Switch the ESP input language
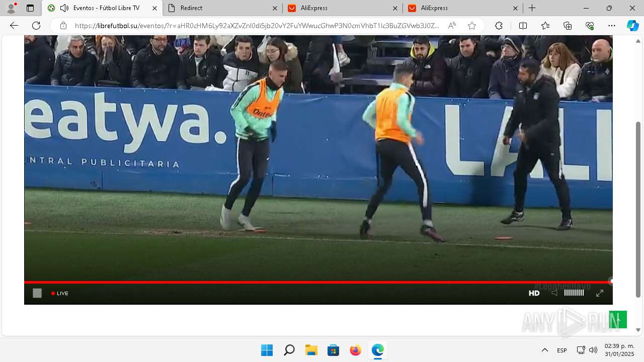644x362 pixels. 562,350
